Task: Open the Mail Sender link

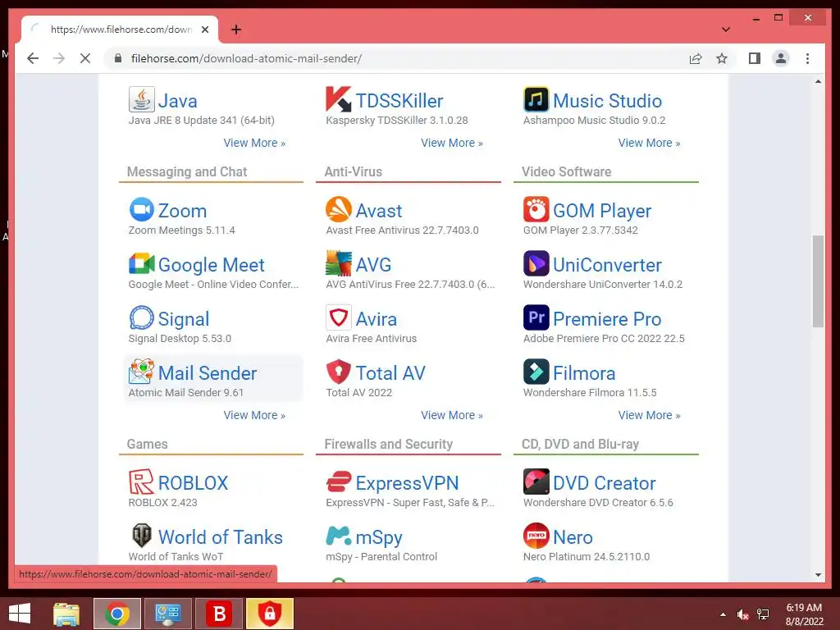Action: 208,373
